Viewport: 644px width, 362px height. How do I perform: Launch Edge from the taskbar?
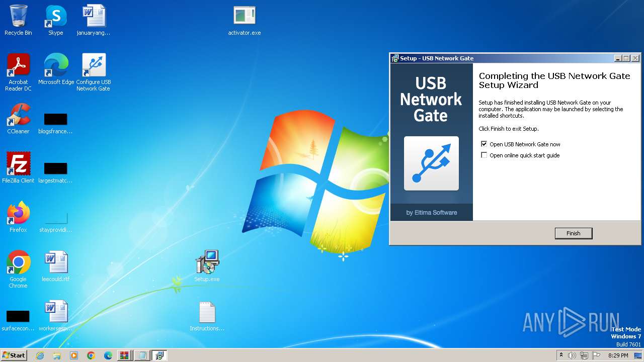point(108,355)
